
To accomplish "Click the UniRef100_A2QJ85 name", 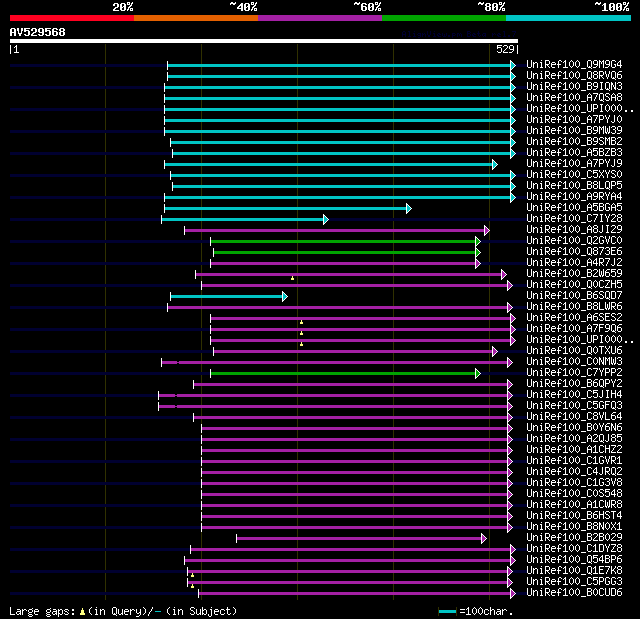I will click(x=574, y=439).
